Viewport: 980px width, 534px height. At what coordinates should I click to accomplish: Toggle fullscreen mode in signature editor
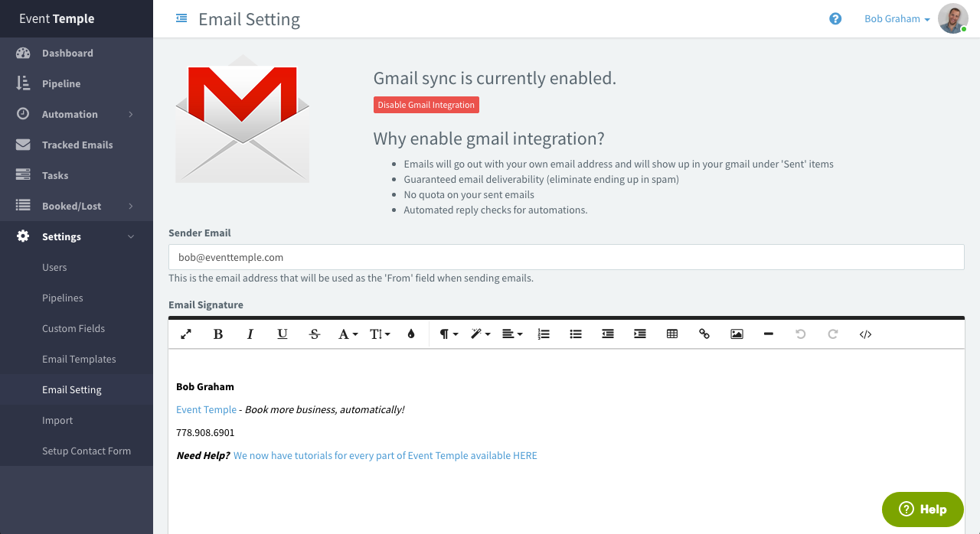click(x=186, y=334)
